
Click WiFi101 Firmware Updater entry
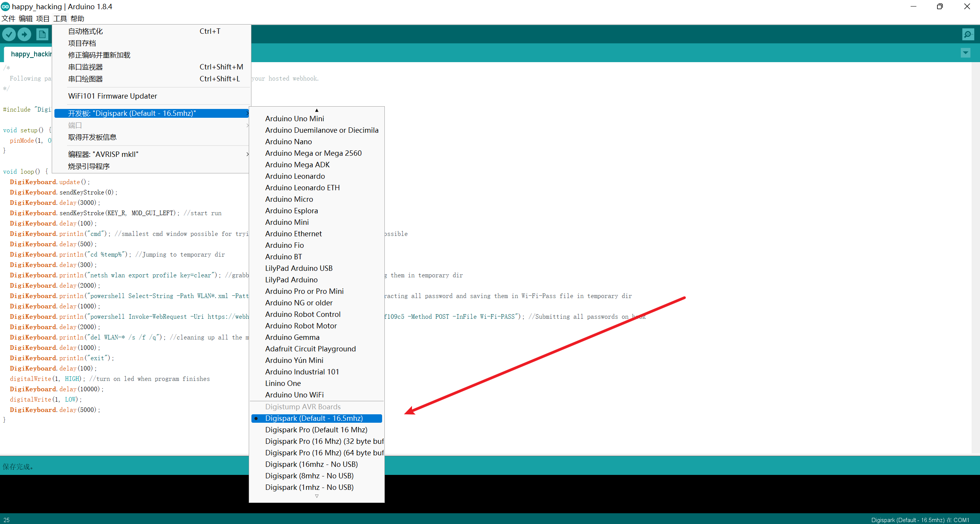coord(112,96)
